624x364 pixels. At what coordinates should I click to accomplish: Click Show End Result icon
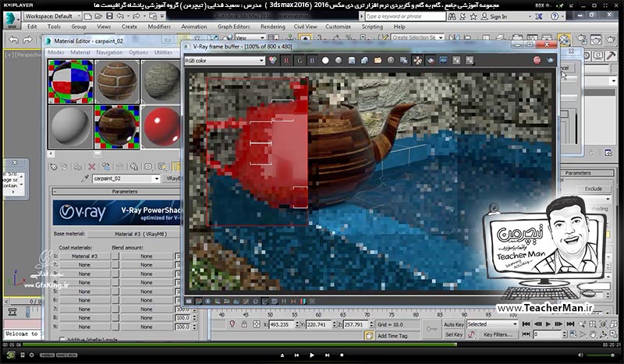176,167
